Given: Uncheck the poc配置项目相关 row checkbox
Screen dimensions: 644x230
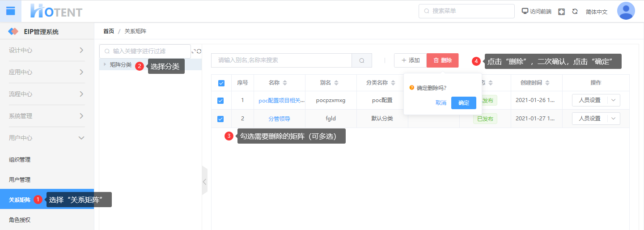Looking at the screenshot, I should coord(220,101).
